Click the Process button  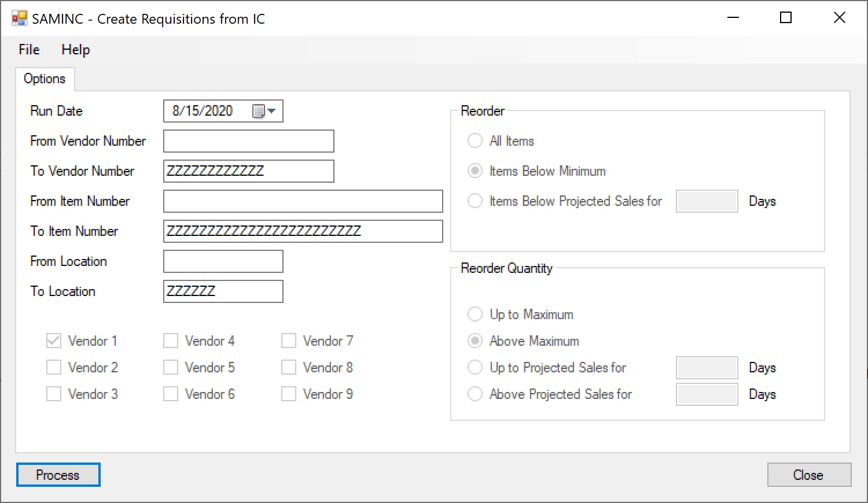[58, 475]
